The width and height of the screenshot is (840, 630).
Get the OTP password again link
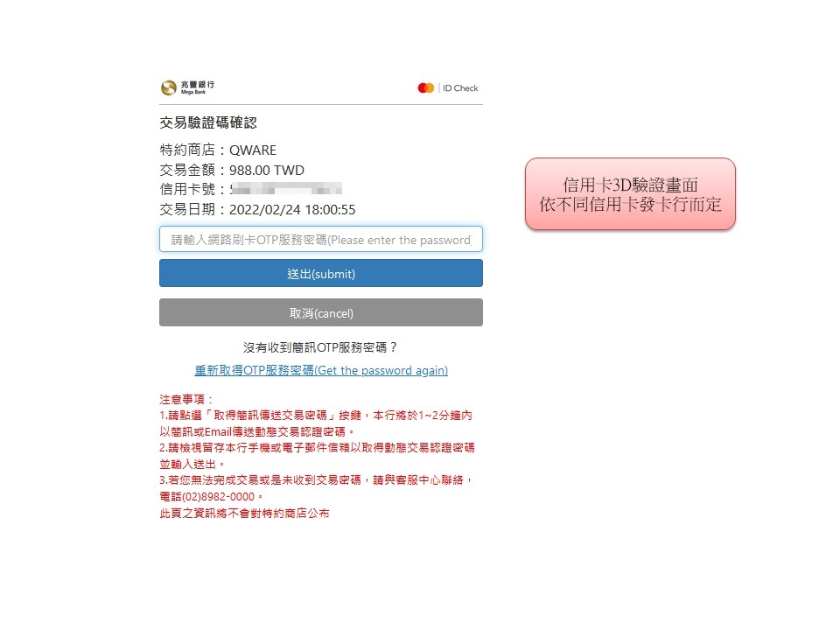[321, 370]
